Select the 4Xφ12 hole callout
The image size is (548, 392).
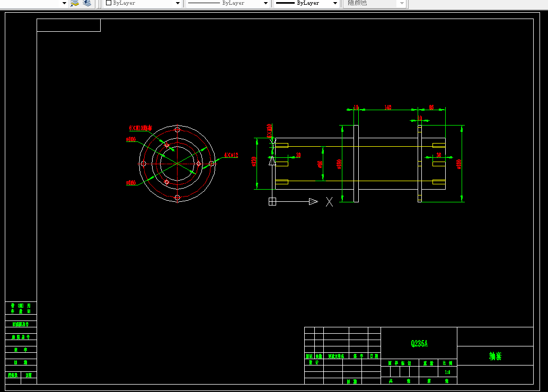point(231,155)
